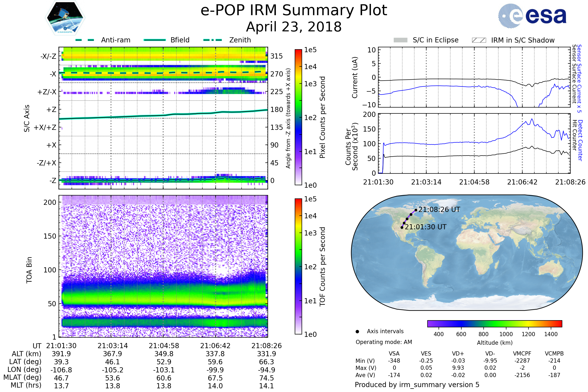Click the gray S/C in Eclipse legend swatch

(x=400, y=40)
